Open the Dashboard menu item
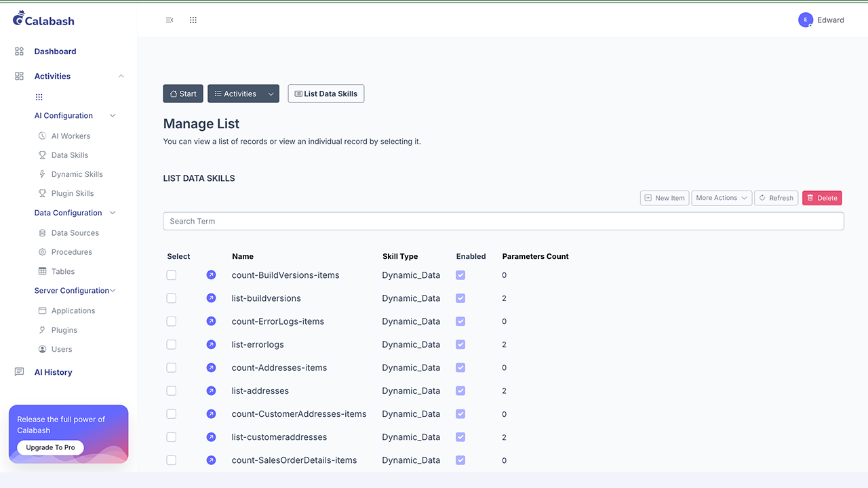The image size is (868, 488). tap(55, 52)
